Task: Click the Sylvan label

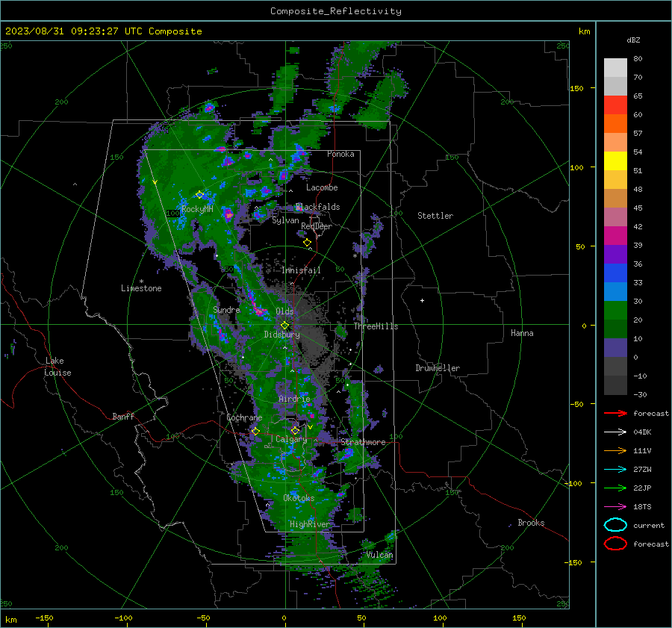Action: click(x=285, y=220)
